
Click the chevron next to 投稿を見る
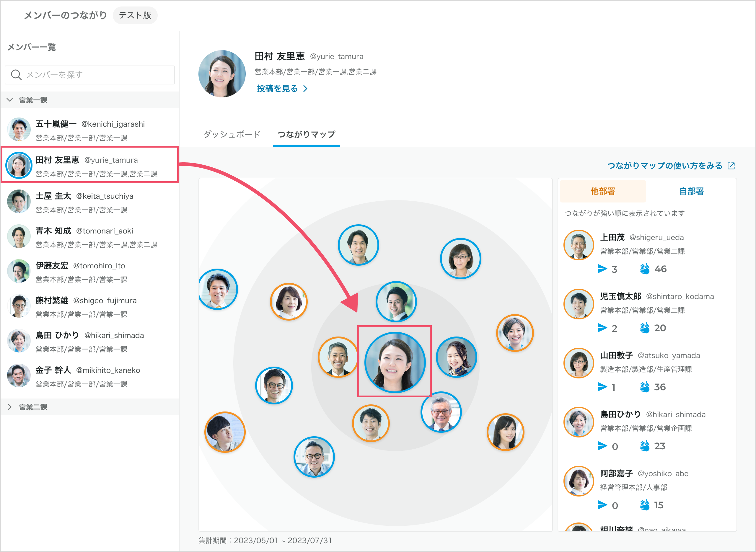(x=305, y=89)
